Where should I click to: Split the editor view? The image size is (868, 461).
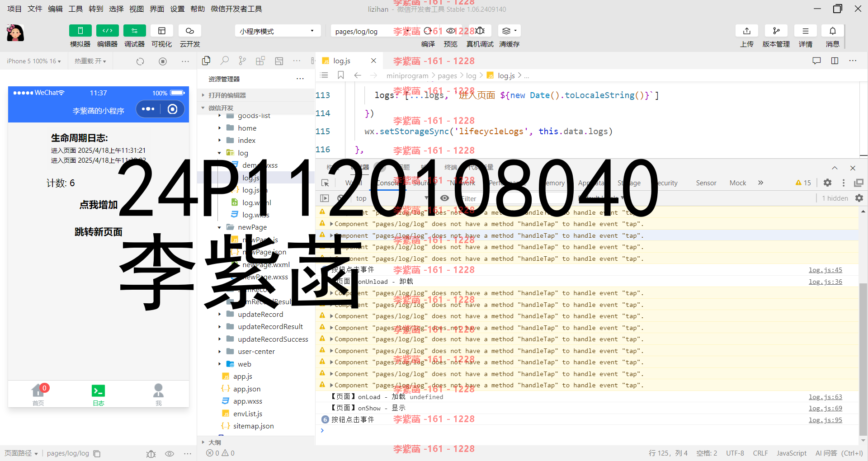pyautogui.click(x=835, y=61)
